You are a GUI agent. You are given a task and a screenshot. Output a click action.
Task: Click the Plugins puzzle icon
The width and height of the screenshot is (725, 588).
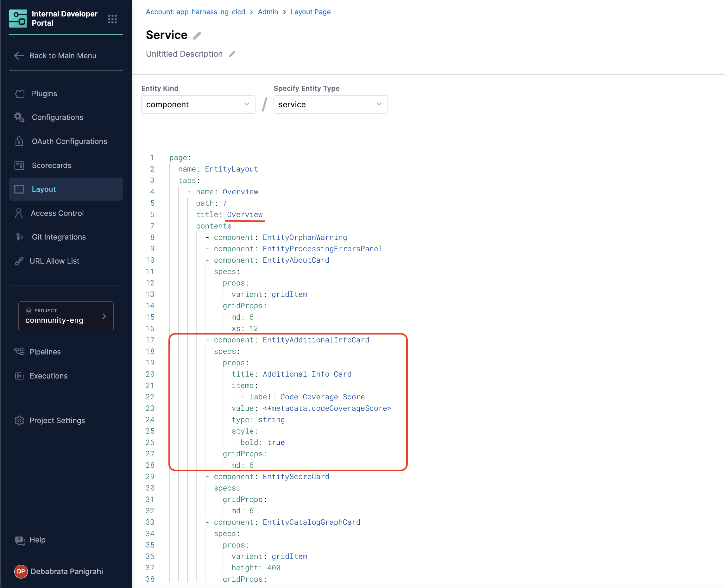[x=20, y=94]
